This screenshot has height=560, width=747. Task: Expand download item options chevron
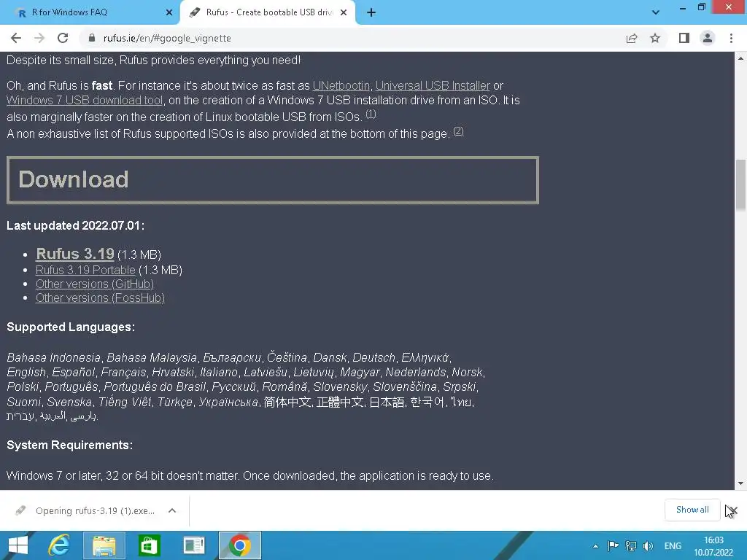pos(172,511)
